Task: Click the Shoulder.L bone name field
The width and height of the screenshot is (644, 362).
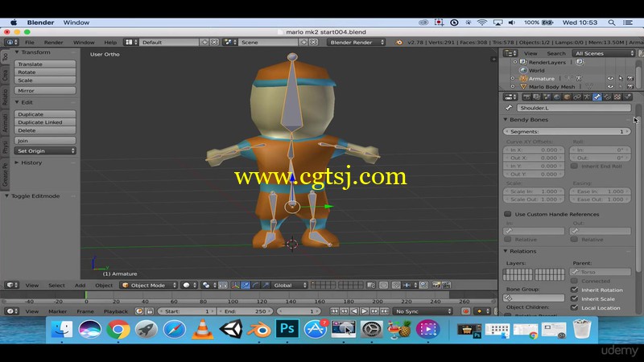Action: (x=573, y=108)
